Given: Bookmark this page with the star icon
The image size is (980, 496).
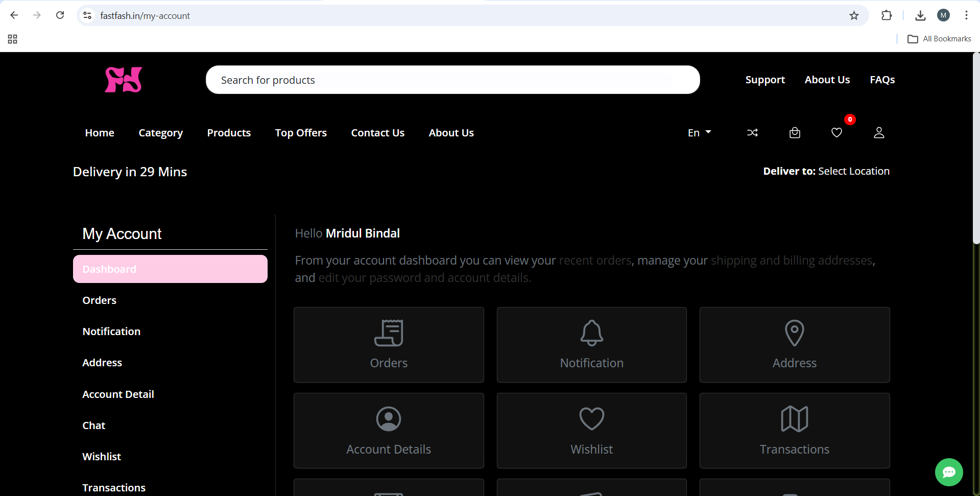Looking at the screenshot, I should pyautogui.click(x=854, y=16).
